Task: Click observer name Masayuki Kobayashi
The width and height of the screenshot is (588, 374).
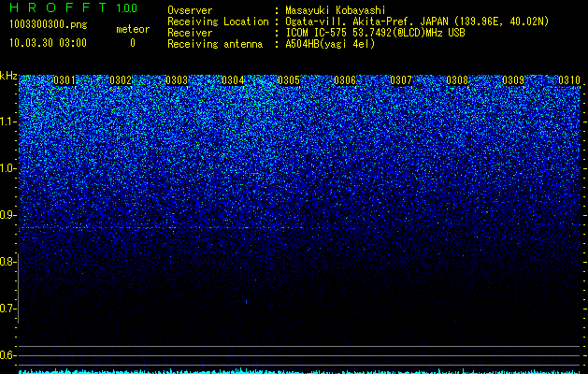Action: [x=336, y=10]
